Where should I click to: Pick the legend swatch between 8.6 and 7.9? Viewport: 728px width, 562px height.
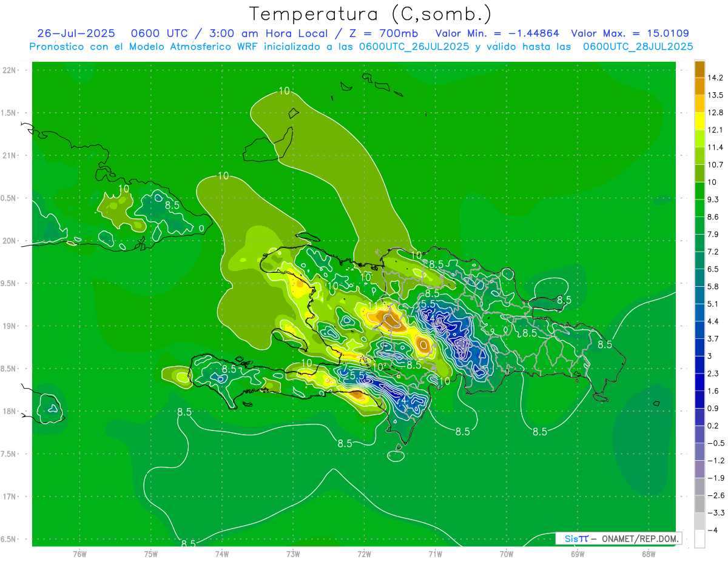699,225
